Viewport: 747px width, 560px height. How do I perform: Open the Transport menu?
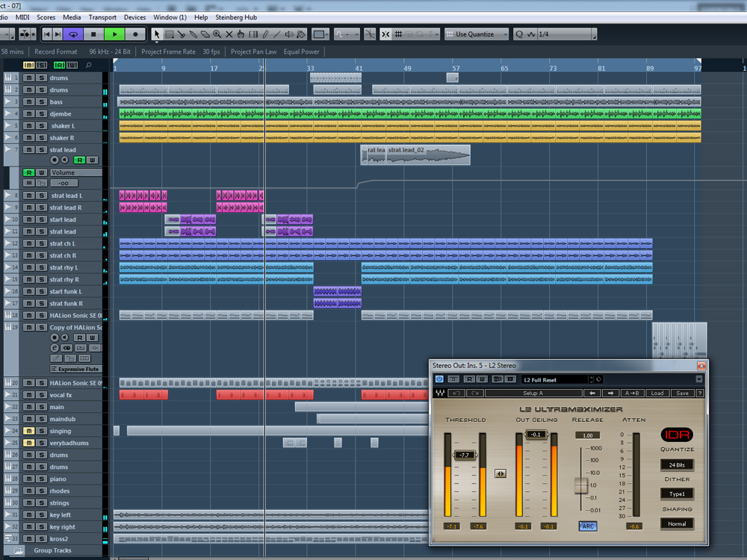(x=102, y=17)
